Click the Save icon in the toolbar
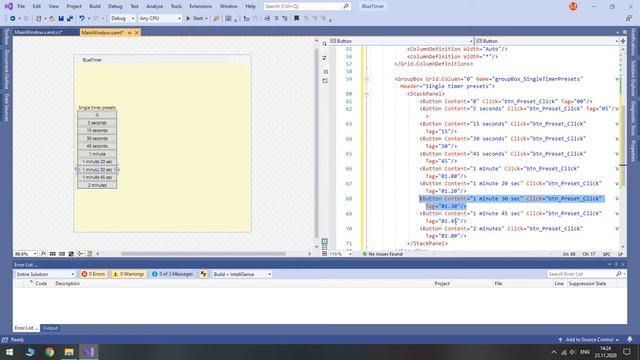Screen dimensions: 640x360 click(61, 18)
